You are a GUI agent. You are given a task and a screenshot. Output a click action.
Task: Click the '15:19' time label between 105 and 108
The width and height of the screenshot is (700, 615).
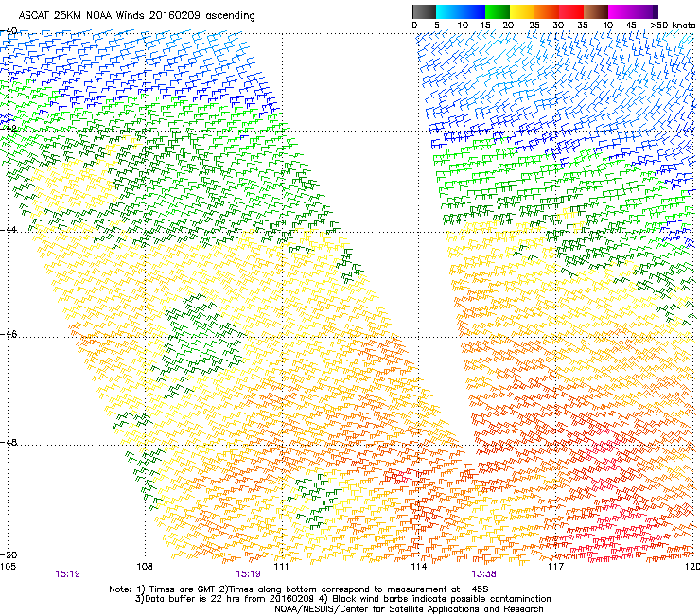pyautogui.click(x=67, y=574)
